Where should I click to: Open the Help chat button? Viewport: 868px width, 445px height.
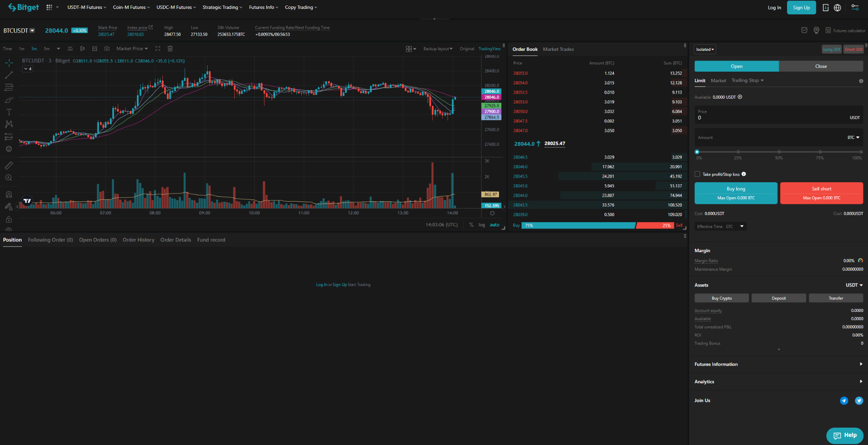click(x=845, y=435)
